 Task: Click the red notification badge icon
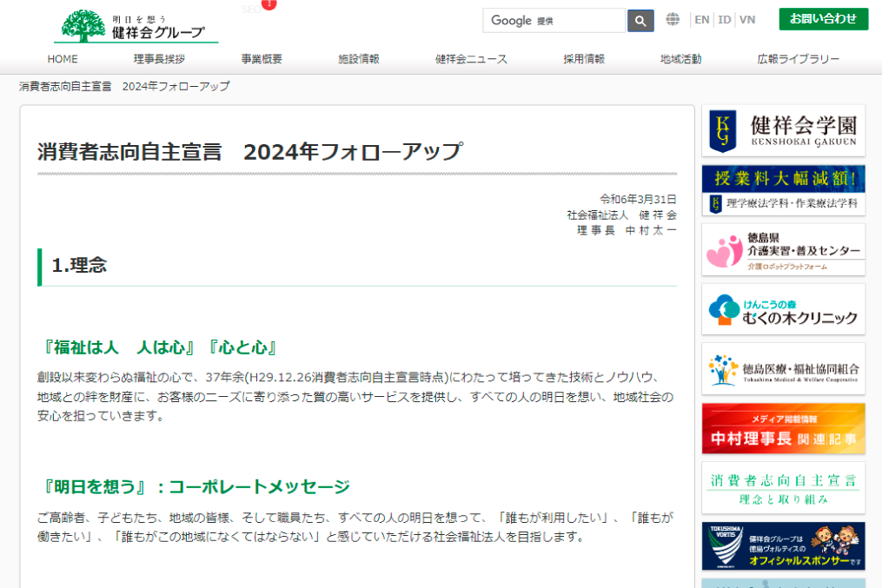(x=269, y=4)
